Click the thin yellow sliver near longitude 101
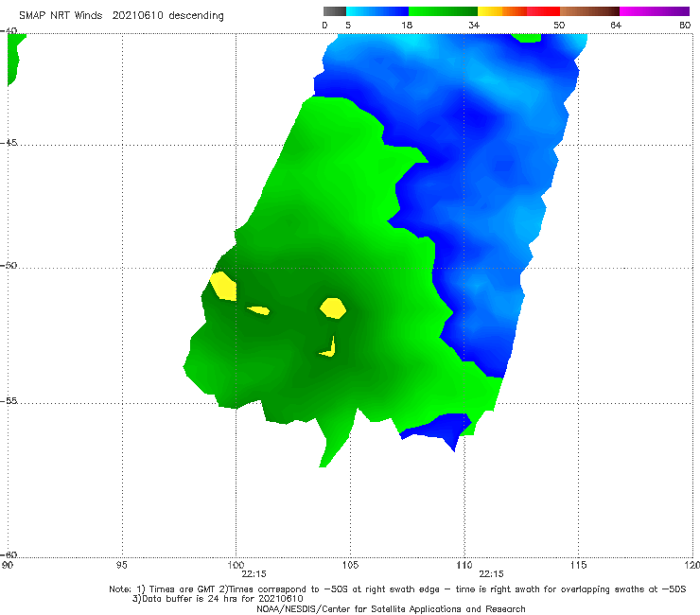The width and height of the screenshot is (700, 615). pyautogui.click(x=259, y=310)
